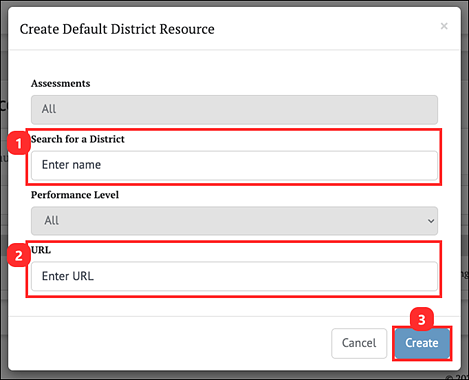This screenshot has height=380, width=469.
Task: Close the Create Default District Resource dialog
Action: [444, 26]
